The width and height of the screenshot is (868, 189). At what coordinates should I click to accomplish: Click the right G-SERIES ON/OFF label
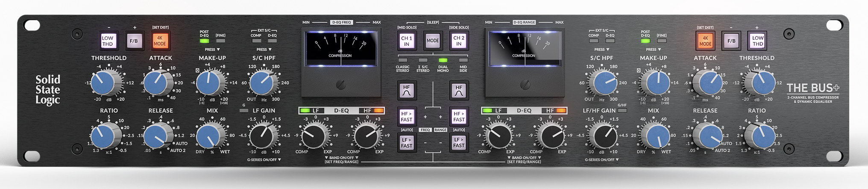point(602,159)
